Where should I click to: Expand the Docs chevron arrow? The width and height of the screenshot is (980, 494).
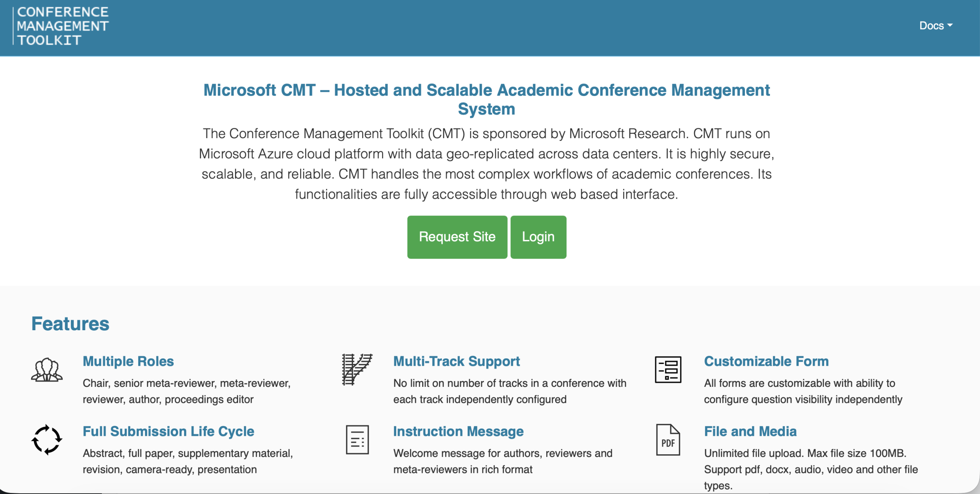951,25
